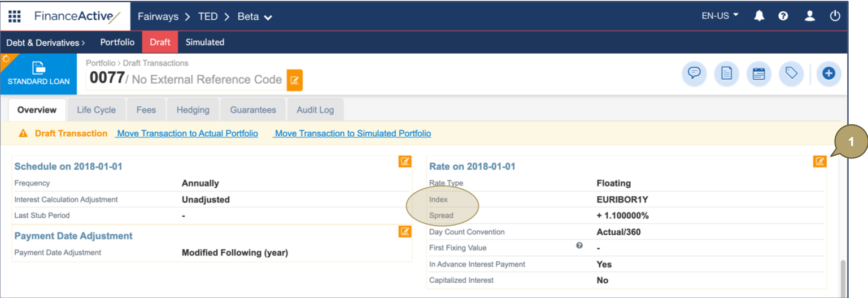Viewport: 868px width, 298px height.
Task: Expand the EN-US language dropdown
Action: click(719, 16)
